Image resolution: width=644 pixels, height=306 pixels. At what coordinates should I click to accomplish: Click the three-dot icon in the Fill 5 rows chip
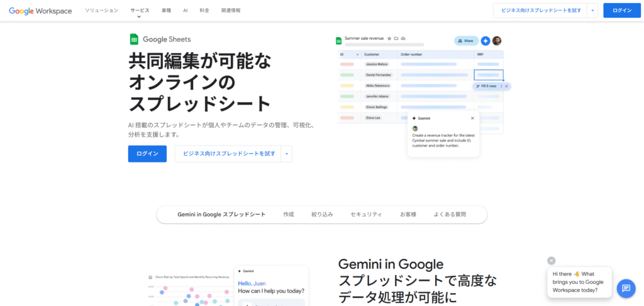501,86
